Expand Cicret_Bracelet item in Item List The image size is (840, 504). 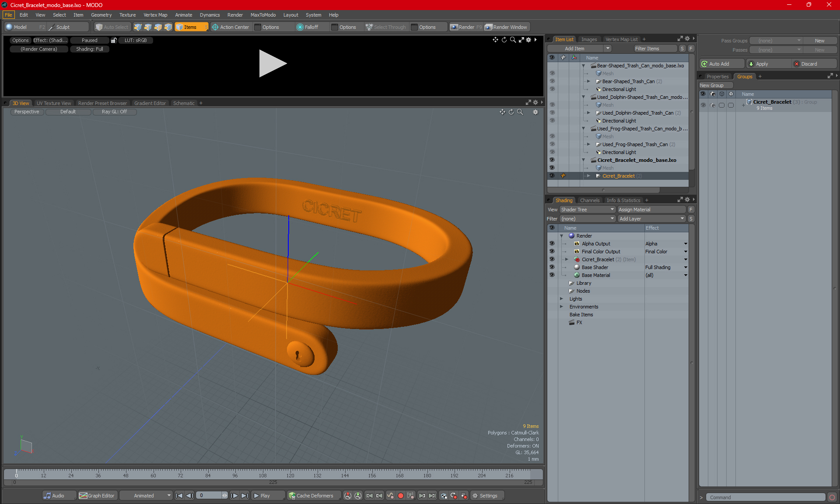(589, 176)
